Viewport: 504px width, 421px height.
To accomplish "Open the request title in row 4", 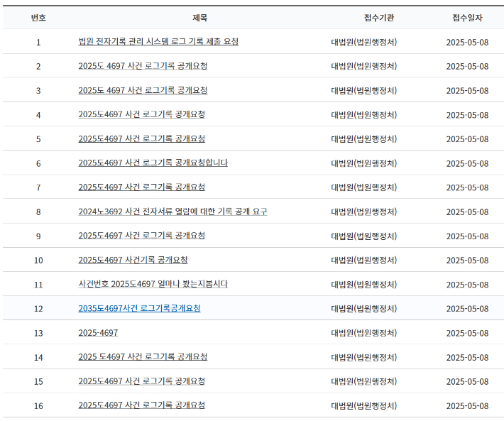I will [x=141, y=114].
